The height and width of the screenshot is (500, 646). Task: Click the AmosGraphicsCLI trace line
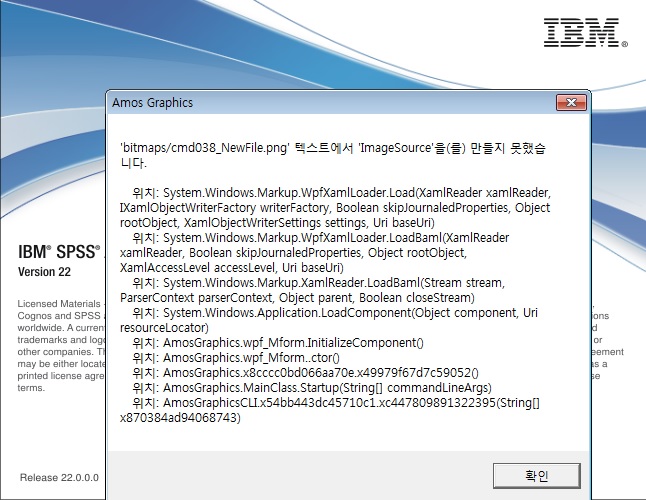(x=330, y=402)
